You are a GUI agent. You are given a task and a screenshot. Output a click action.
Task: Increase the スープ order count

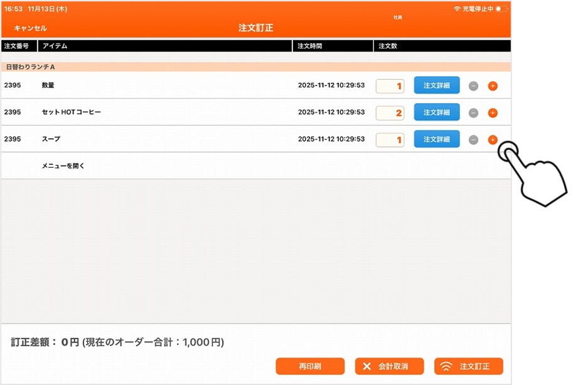493,139
